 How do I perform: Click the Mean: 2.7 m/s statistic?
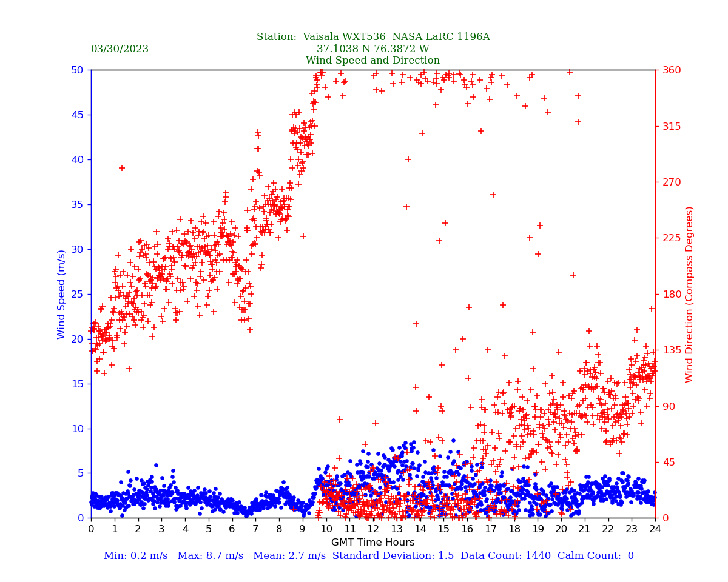point(290,556)
